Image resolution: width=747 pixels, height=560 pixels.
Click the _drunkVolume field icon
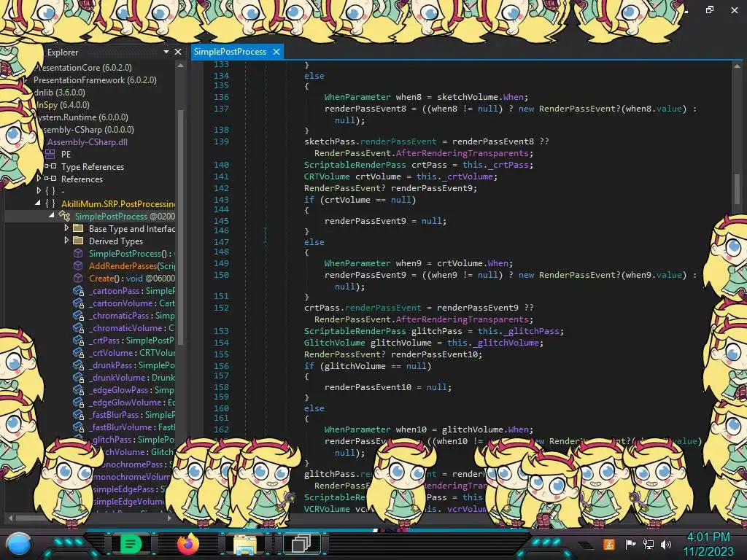click(79, 378)
